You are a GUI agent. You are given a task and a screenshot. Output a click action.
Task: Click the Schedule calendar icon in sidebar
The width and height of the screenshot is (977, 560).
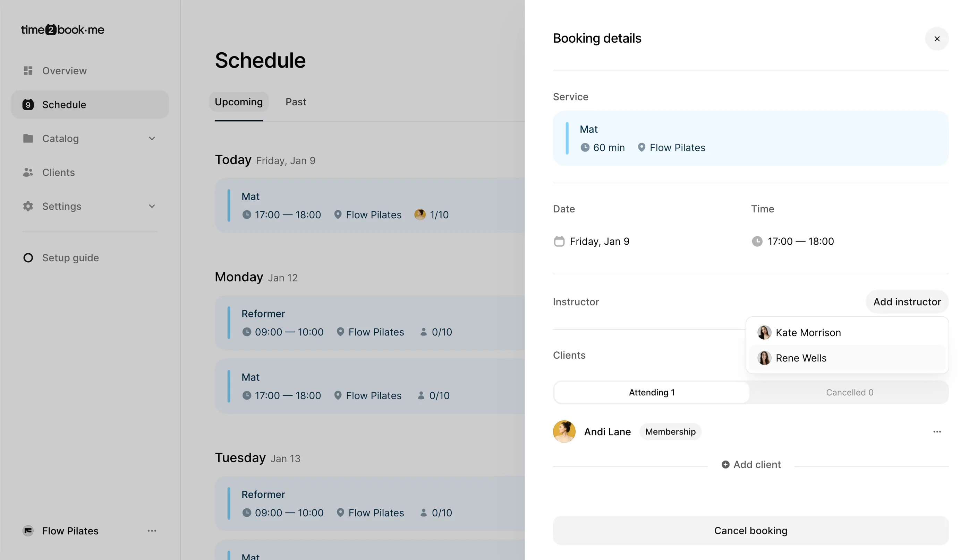coord(28,105)
